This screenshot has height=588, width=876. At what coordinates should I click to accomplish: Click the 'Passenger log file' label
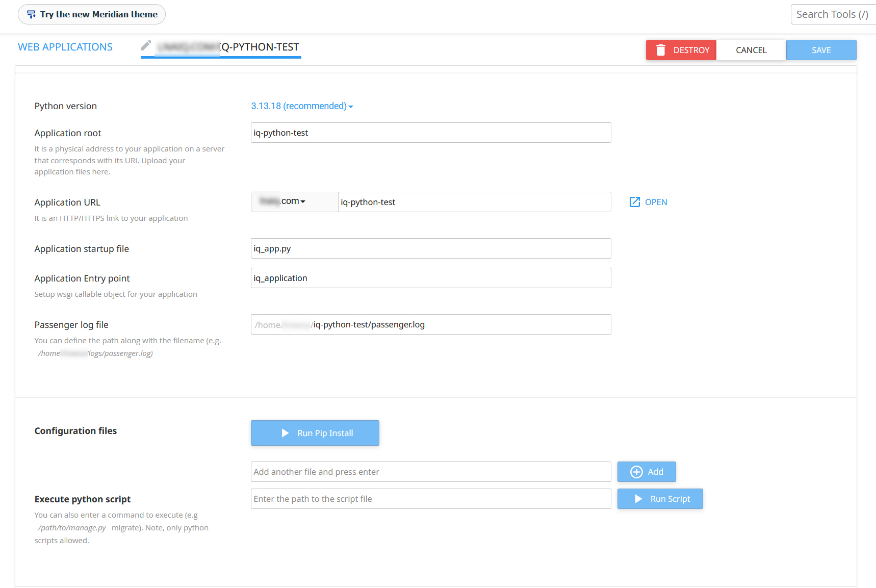(71, 325)
